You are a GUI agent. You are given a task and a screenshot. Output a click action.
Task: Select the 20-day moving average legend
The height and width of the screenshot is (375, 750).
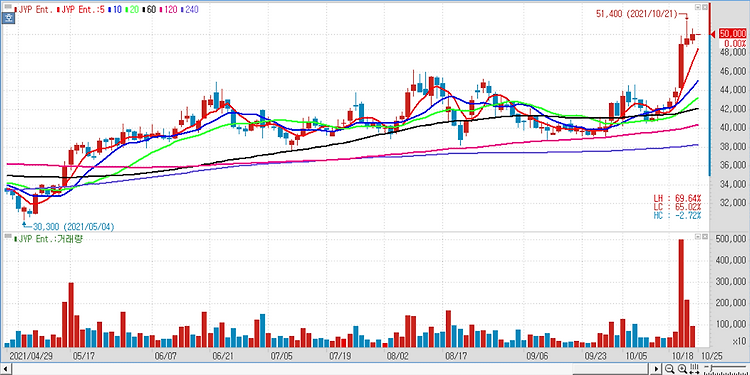coord(132,9)
